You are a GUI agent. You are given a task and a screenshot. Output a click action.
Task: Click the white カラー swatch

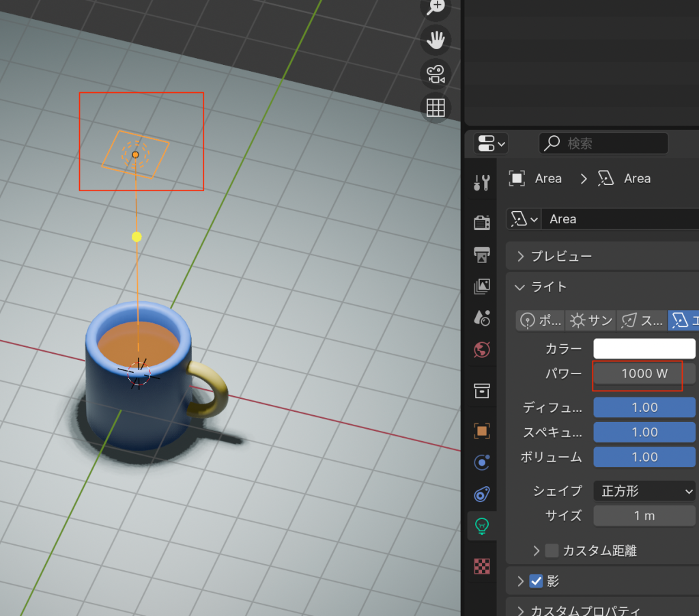click(644, 349)
